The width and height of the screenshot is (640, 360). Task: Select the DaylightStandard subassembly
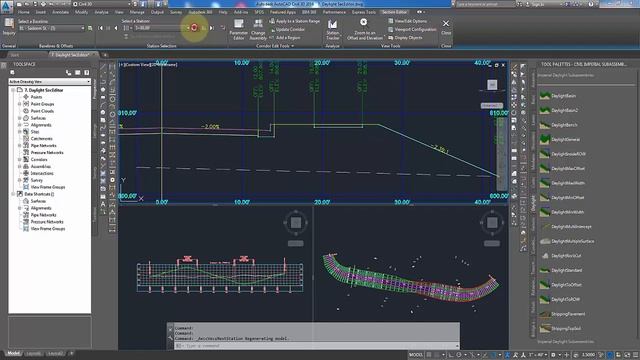(x=561, y=270)
